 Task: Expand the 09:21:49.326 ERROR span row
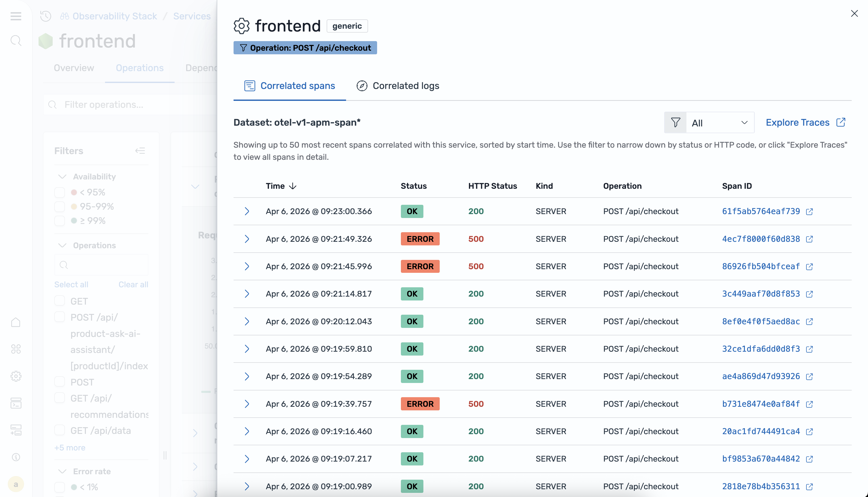(x=247, y=239)
